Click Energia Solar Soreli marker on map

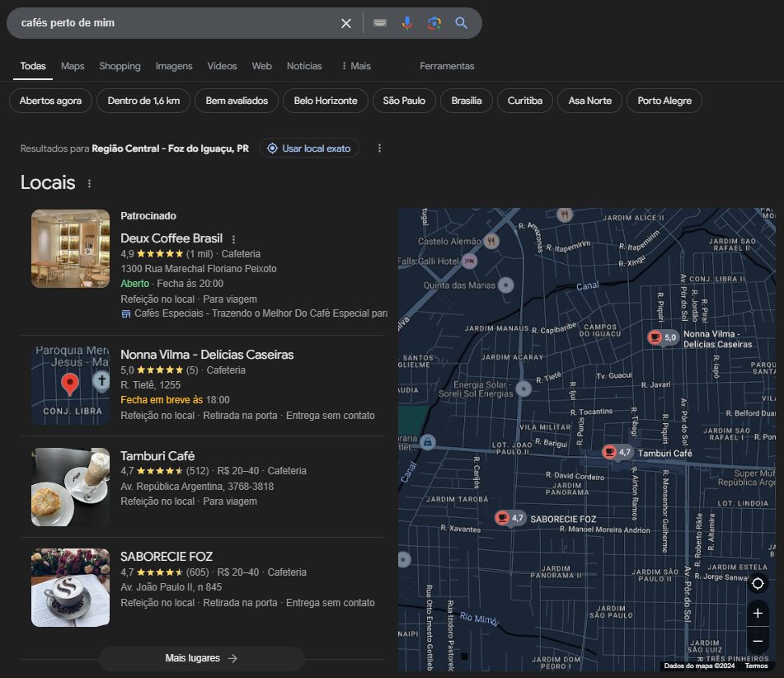point(523,388)
